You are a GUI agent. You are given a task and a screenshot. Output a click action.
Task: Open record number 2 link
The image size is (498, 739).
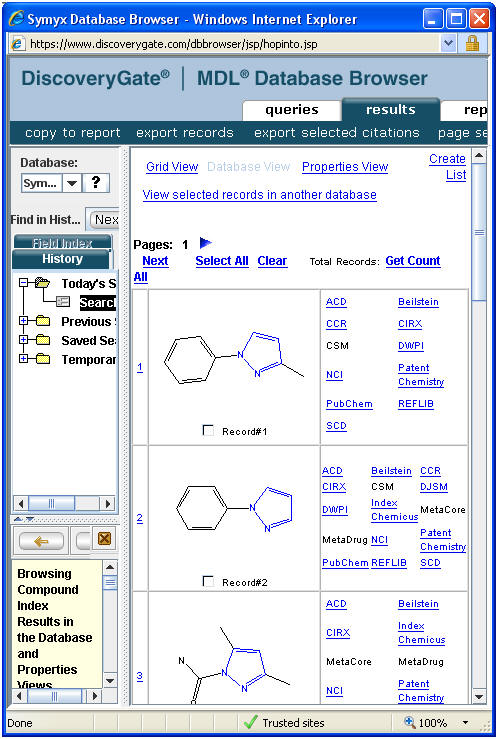(x=140, y=518)
